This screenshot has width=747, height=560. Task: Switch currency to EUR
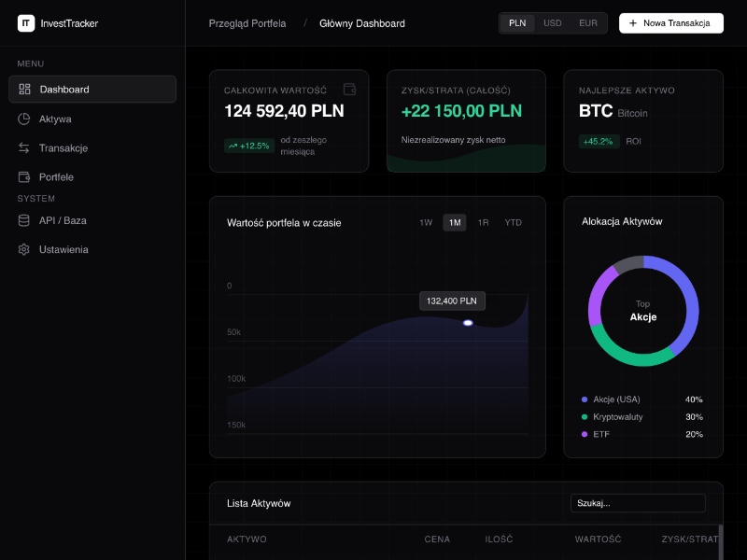[588, 23]
